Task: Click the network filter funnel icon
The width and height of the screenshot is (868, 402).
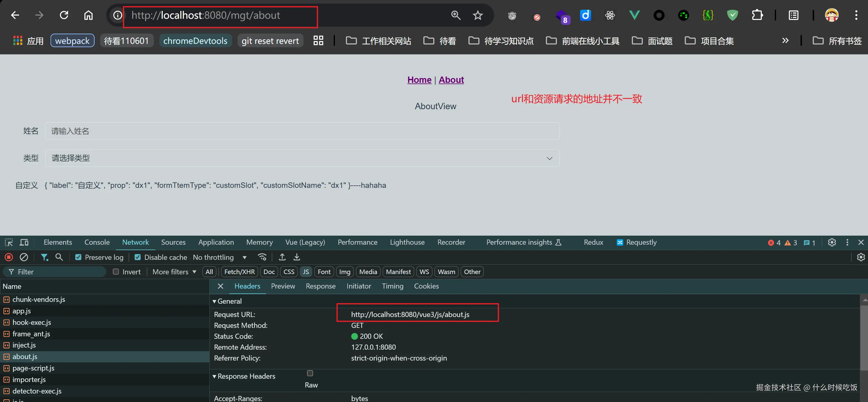Action: click(44, 257)
